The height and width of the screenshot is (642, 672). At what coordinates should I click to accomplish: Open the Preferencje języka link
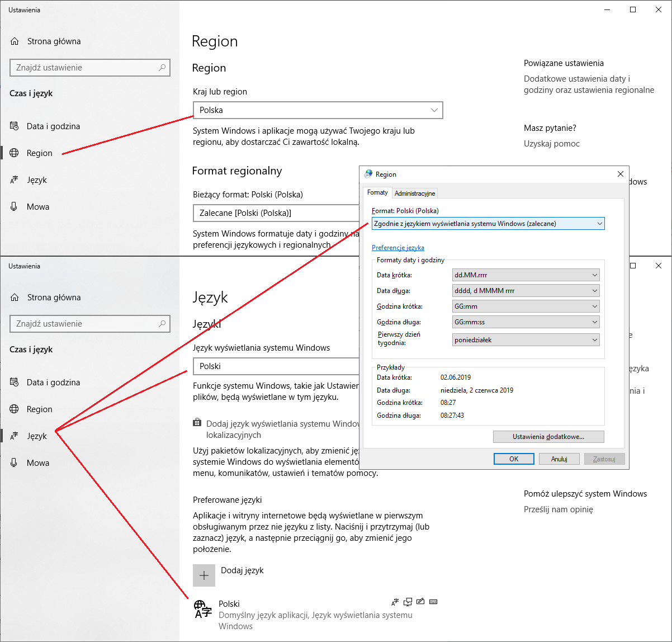(398, 248)
